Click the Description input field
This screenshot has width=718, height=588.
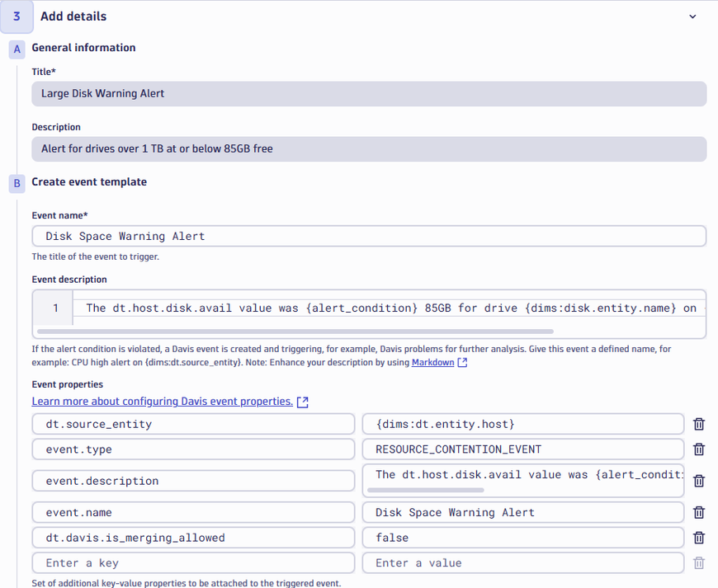(369, 149)
